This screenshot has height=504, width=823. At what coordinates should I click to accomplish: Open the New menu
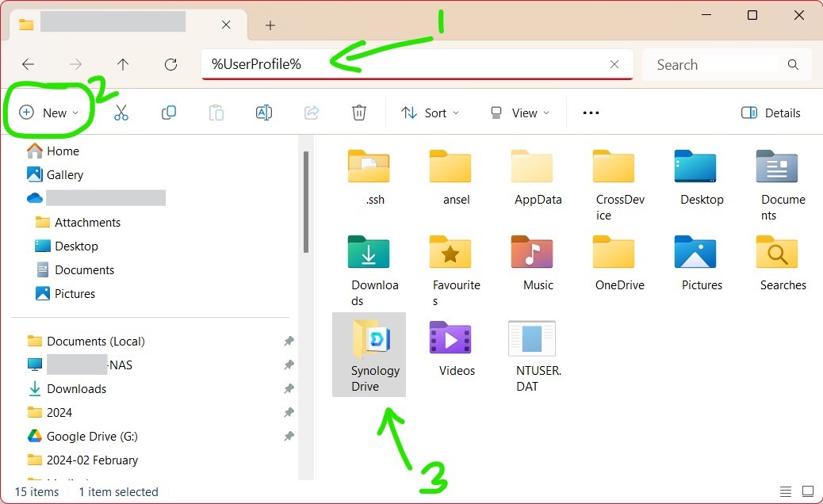(x=49, y=112)
